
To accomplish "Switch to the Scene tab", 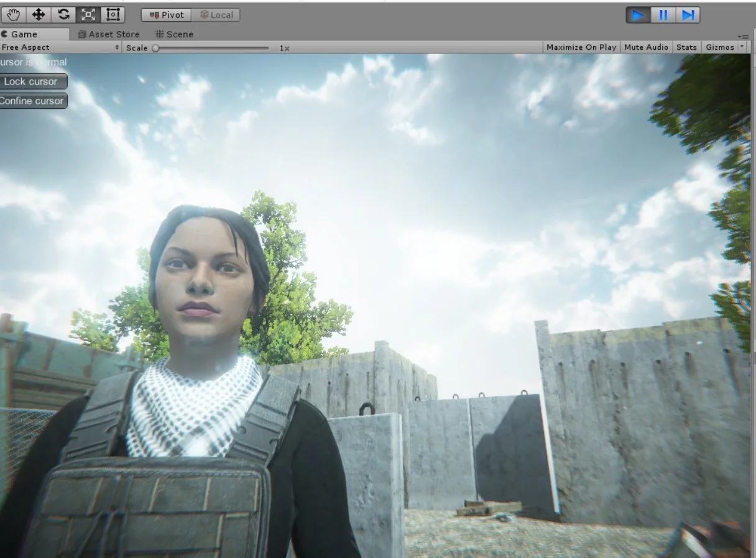I will pos(174,34).
